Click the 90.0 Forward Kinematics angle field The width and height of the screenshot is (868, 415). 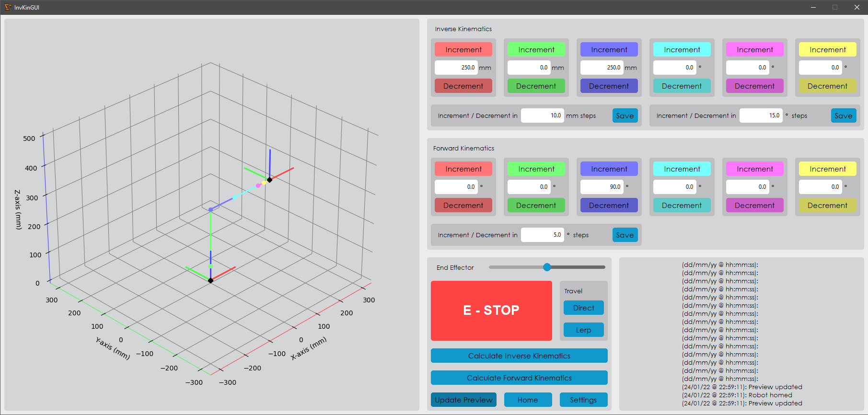tap(602, 187)
